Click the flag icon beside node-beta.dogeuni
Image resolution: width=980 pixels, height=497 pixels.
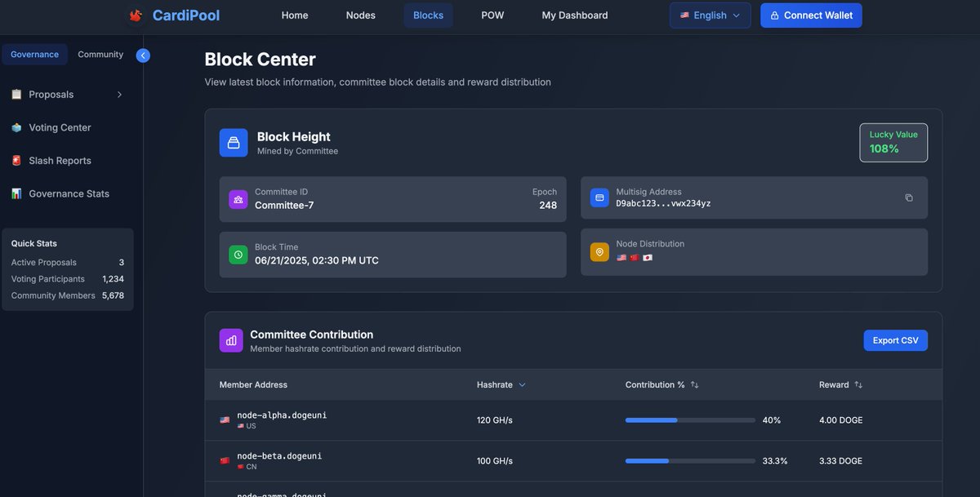tap(225, 461)
